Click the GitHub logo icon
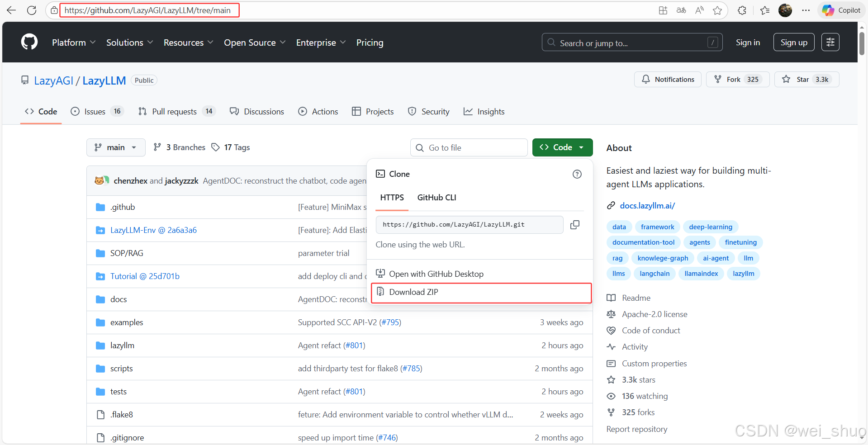Screen dimensions: 868x445 (x=29, y=42)
